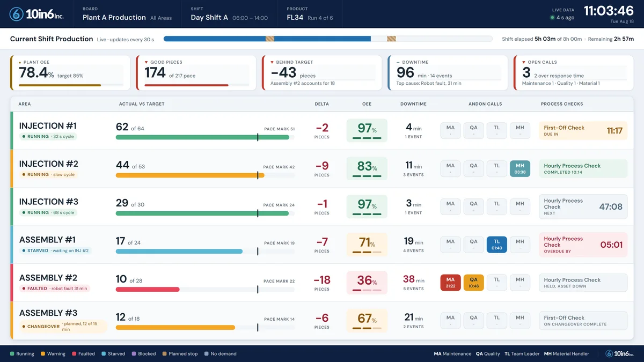The image size is (644, 362).
Task: Click the green Live Data status dot
Action: pyautogui.click(x=552, y=18)
